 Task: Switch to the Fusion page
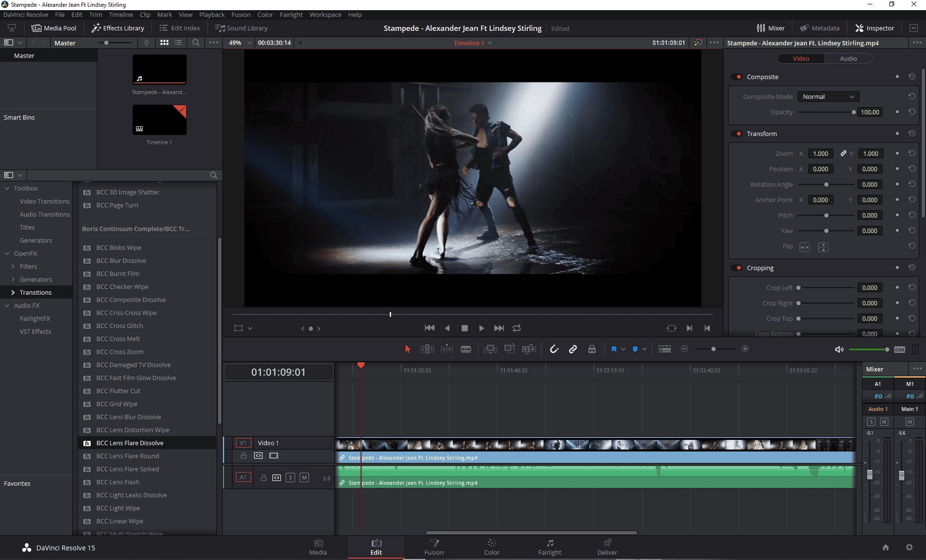click(x=434, y=547)
